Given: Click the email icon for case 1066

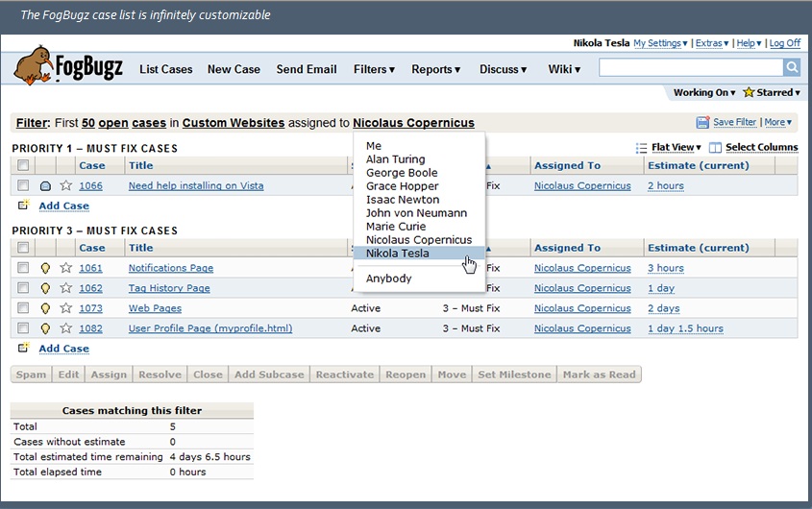Looking at the screenshot, I should [45, 186].
